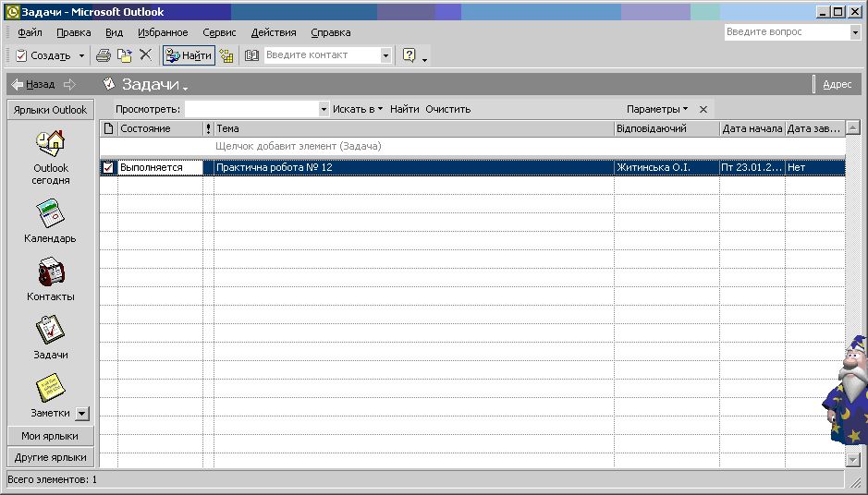Image resolution: width=868 pixels, height=495 pixels.
Task: Sort by Дата начала column header
Action: pos(752,128)
